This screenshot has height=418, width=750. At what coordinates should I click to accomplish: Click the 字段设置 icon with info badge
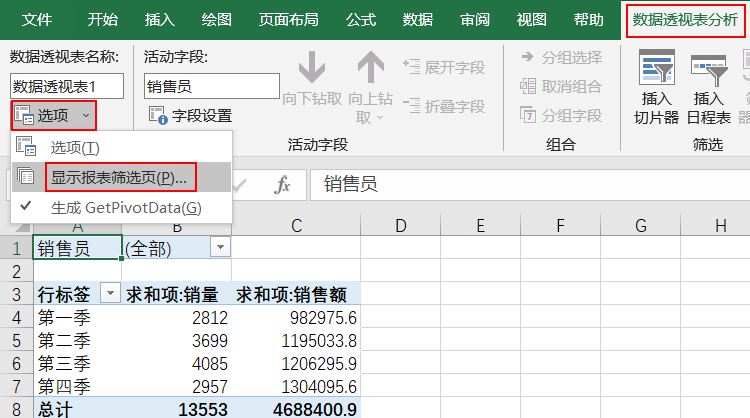click(158, 115)
